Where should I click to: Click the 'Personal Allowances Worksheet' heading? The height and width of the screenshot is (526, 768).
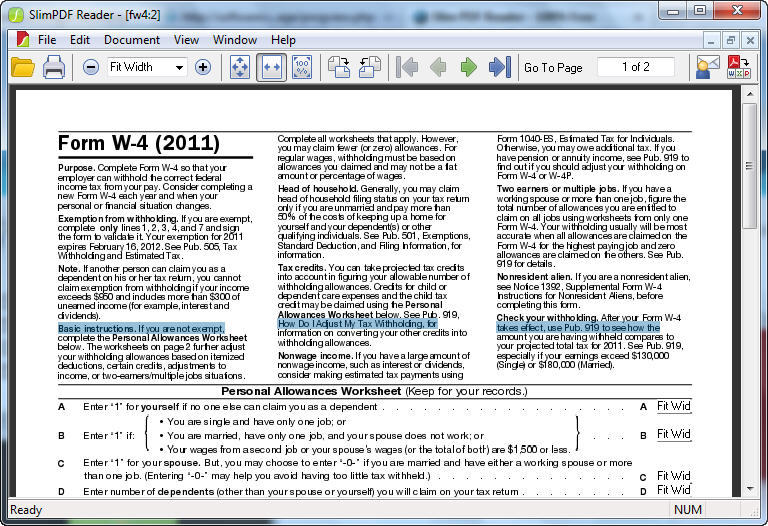tap(311, 391)
